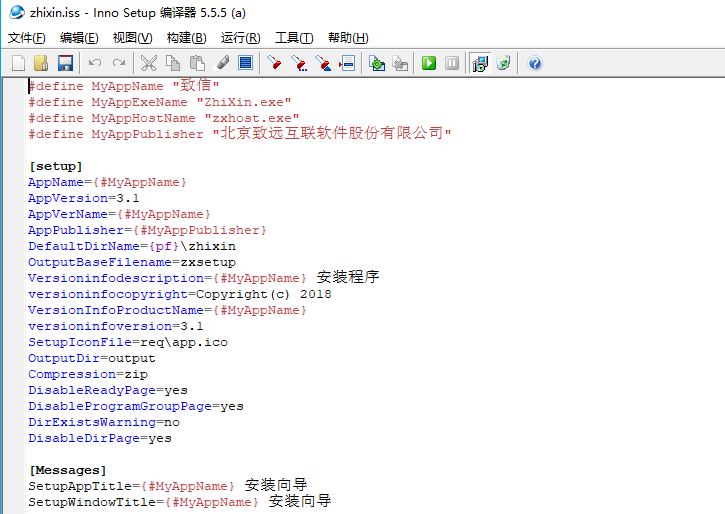Click the "zxhost.exe" string
Viewport: 725px width, 514px height.
tap(252, 118)
